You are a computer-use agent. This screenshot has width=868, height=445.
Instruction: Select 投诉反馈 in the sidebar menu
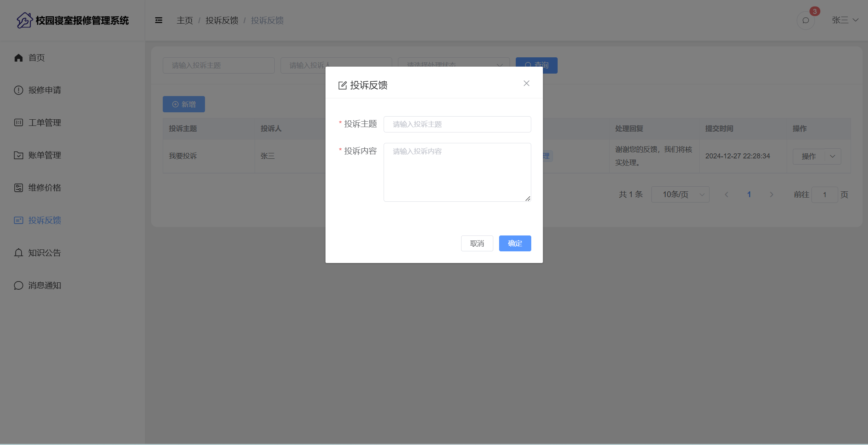pos(45,220)
